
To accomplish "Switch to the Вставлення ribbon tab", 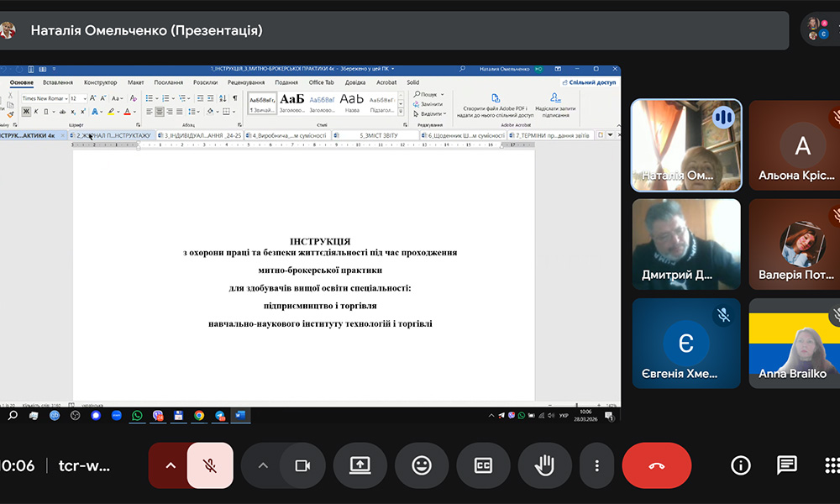I will pyautogui.click(x=58, y=82).
